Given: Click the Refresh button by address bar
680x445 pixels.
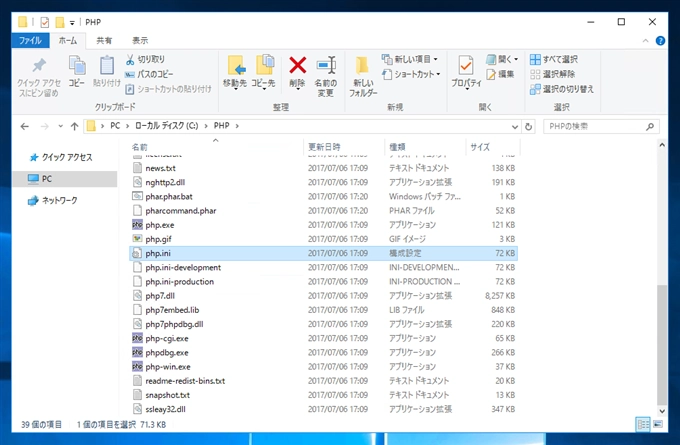Looking at the screenshot, I should 528,127.
